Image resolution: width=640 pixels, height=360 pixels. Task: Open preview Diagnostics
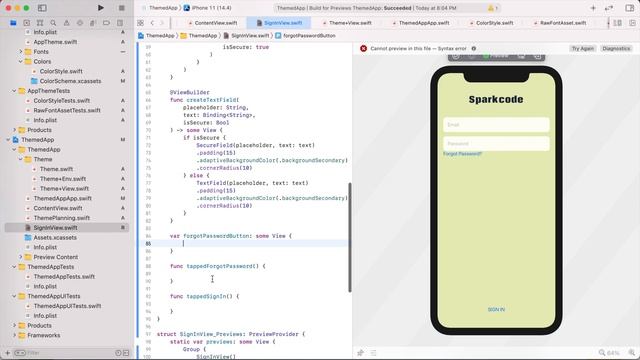(616, 48)
